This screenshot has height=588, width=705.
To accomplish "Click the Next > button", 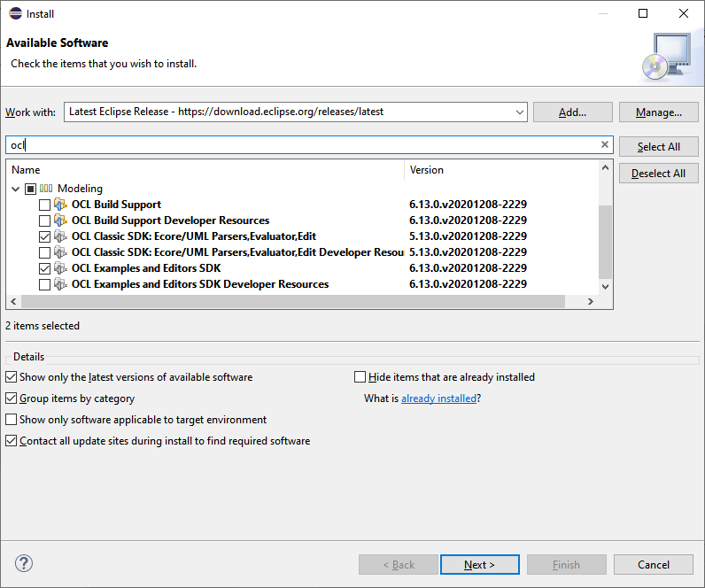I will (480, 565).
